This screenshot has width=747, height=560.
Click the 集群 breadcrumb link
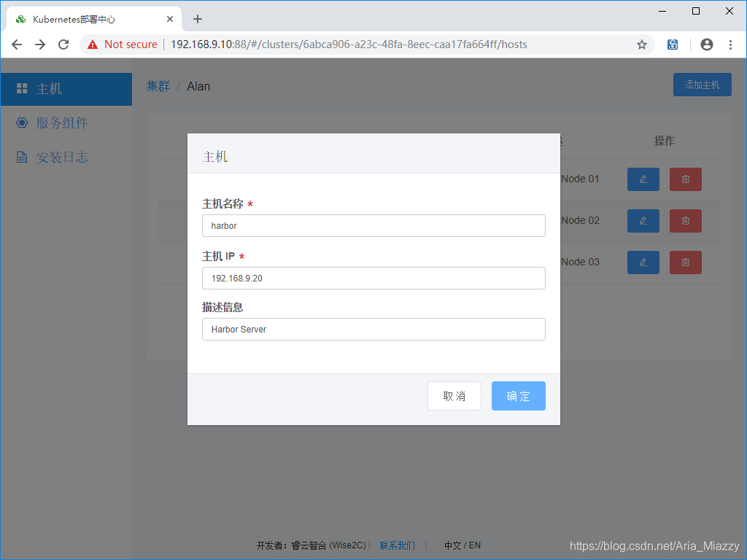coord(158,86)
